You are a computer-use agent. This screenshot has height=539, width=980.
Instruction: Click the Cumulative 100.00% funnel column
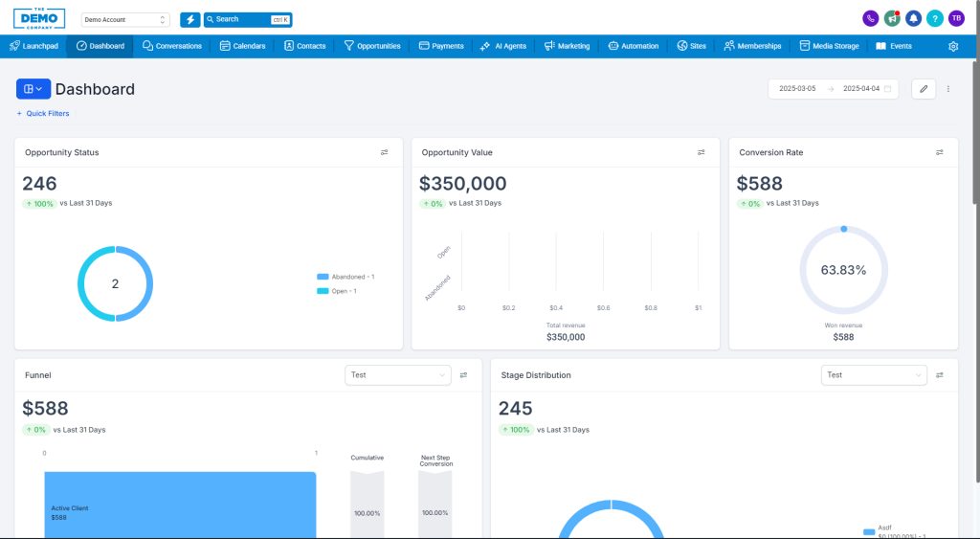pyautogui.click(x=367, y=505)
